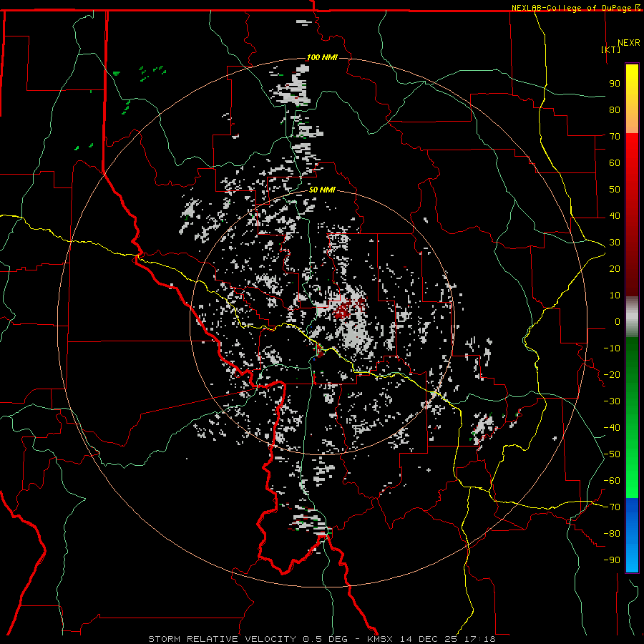Image resolution: width=644 pixels, height=644 pixels.
Task: Click the 90 value on velocity scale
Action: pos(615,84)
